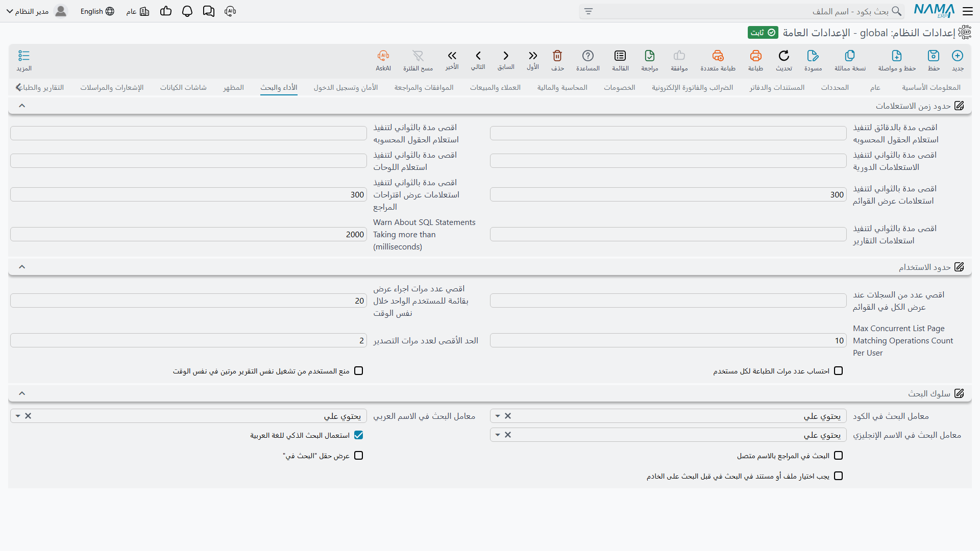
Task: Switch to الإشعارات والمراسلات tab
Action: click(112, 87)
